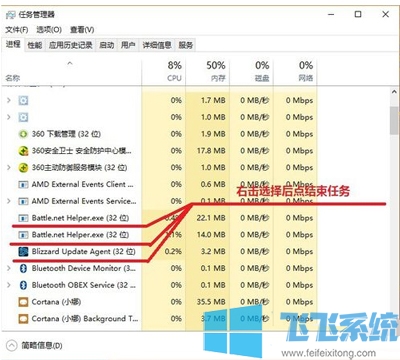Expand the AMD External Events Service row

[9, 201]
